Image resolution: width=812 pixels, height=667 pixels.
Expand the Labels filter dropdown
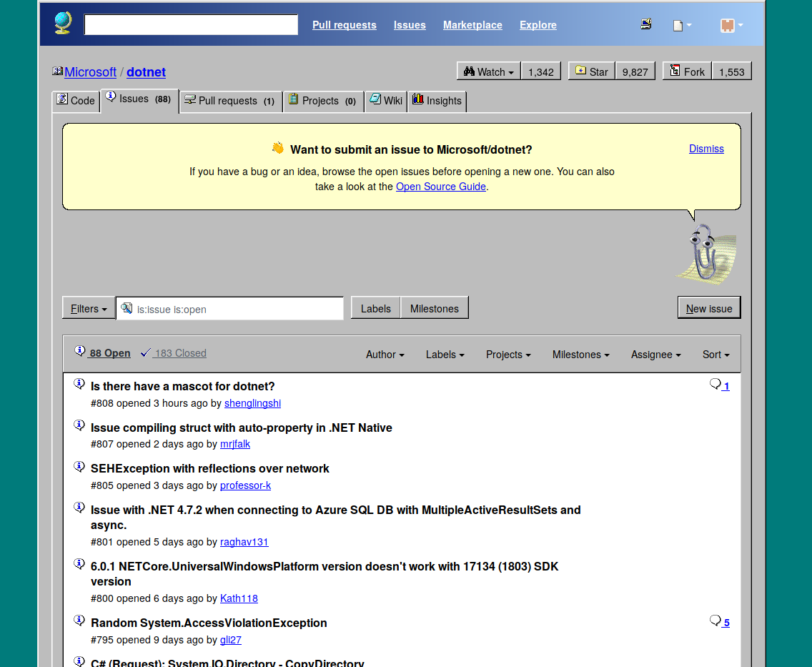click(445, 354)
